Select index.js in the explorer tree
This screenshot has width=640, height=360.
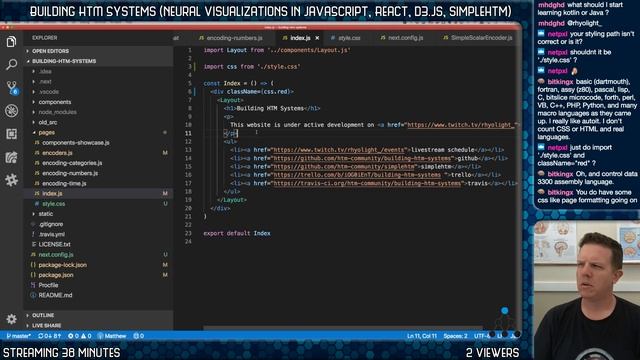click(98, 193)
